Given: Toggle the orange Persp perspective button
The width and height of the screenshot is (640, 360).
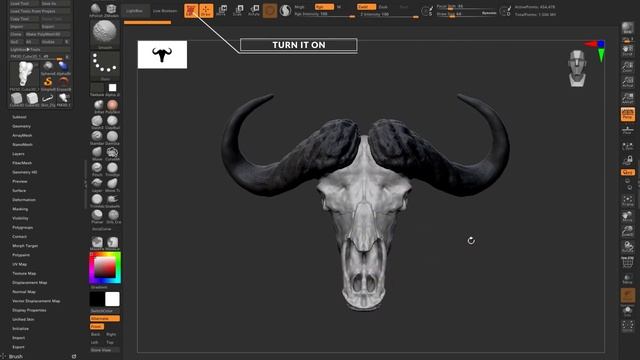Looking at the screenshot, I should 627,114.
